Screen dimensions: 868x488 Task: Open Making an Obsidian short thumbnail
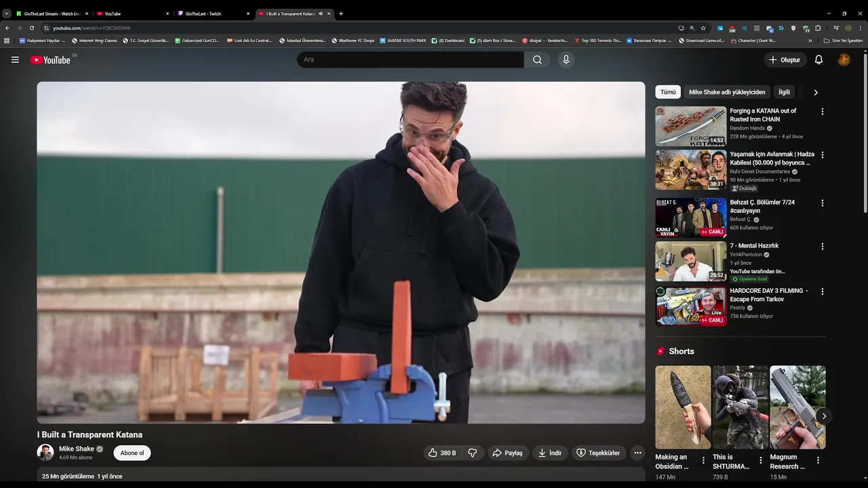click(x=683, y=407)
